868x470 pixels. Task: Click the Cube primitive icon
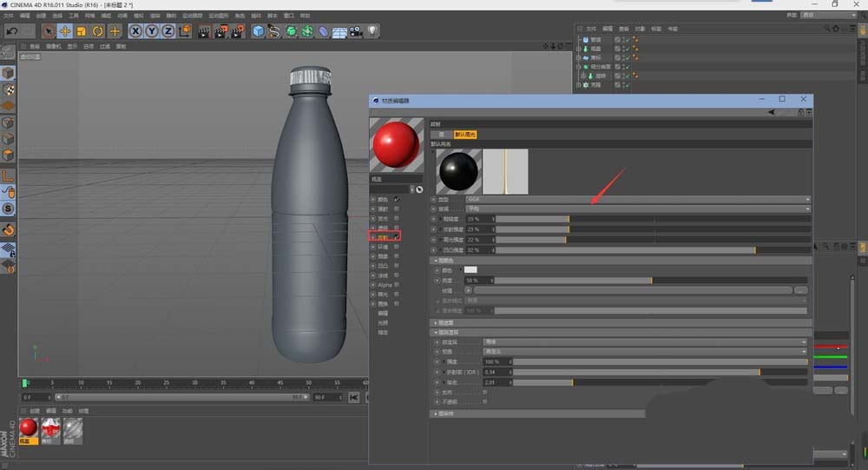(x=258, y=31)
